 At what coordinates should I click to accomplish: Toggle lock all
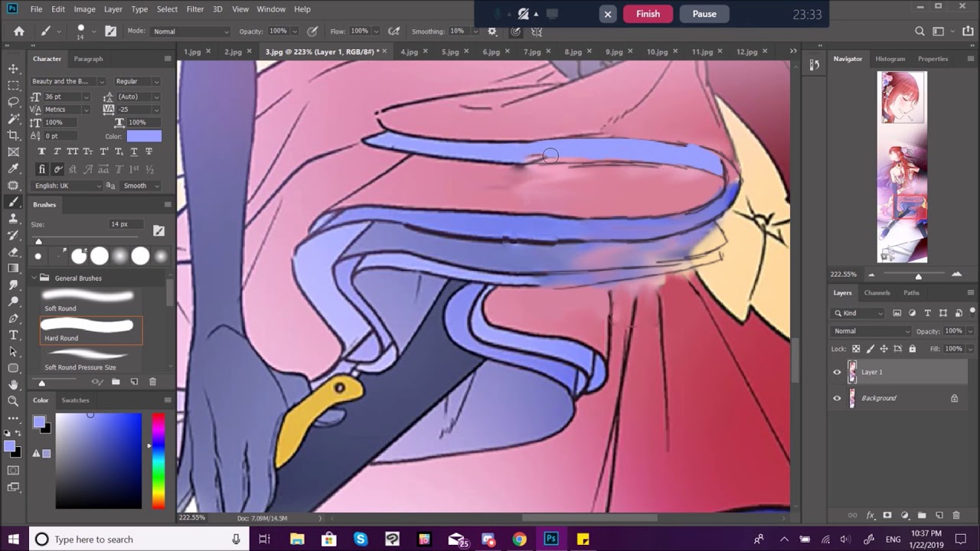(x=912, y=349)
